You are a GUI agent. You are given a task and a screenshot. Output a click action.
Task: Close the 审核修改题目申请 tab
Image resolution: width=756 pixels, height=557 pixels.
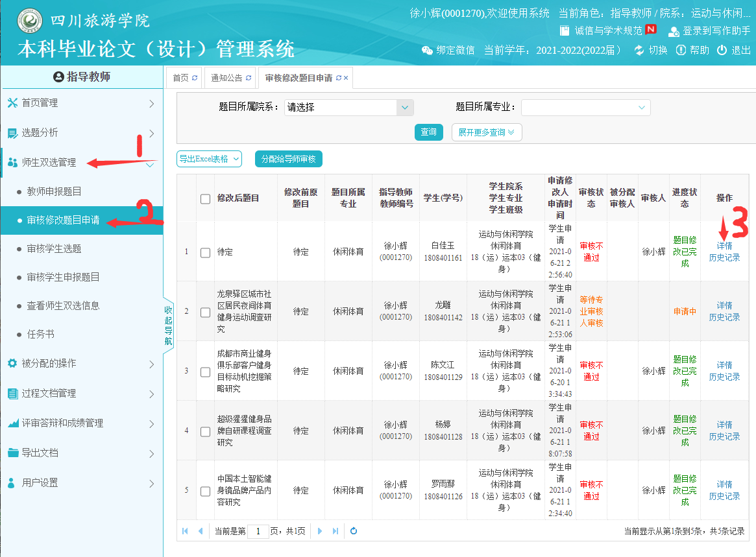(346, 78)
